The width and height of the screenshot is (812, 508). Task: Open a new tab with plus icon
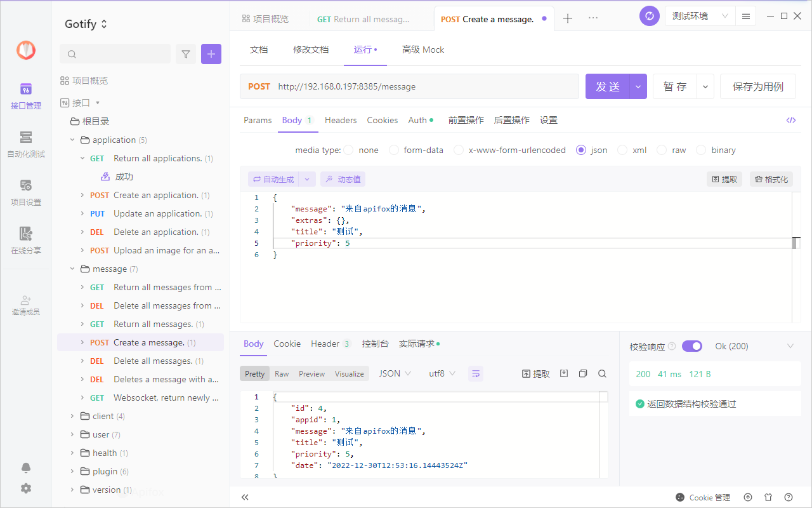pyautogui.click(x=568, y=18)
